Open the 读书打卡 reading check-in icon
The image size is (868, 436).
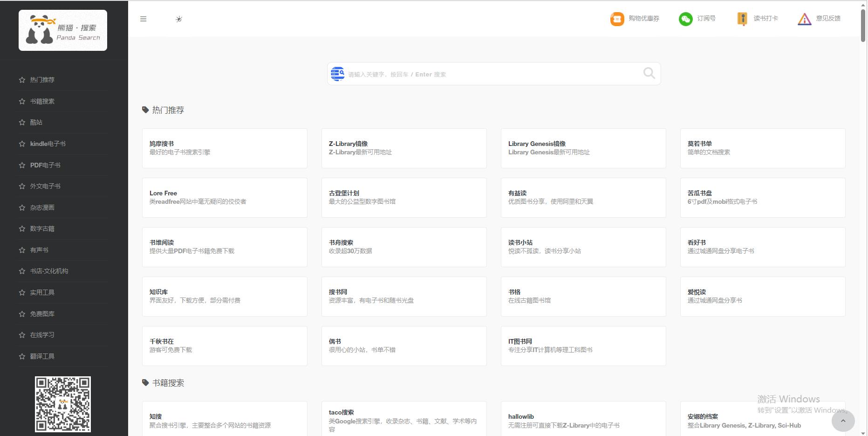pyautogui.click(x=742, y=19)
